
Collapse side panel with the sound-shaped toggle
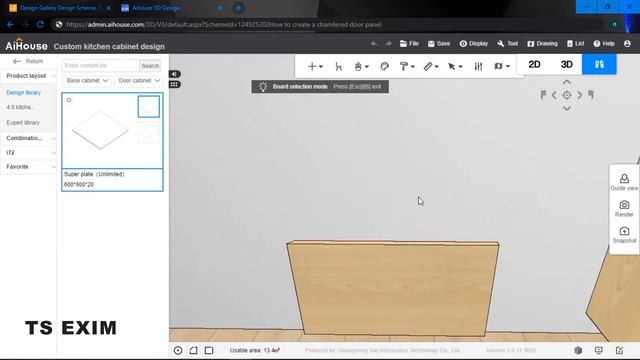tap(174, 74)
